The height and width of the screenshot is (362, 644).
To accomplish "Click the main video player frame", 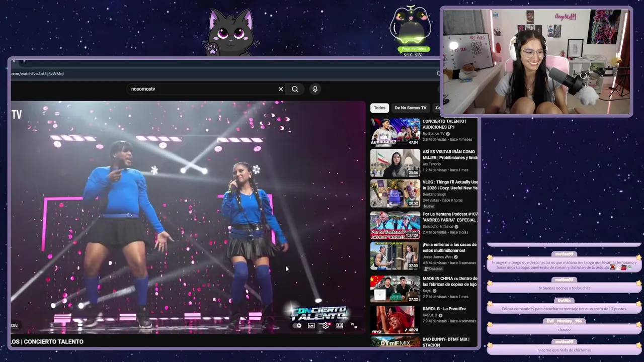I will pyautogui.click(x=188, y=216).
